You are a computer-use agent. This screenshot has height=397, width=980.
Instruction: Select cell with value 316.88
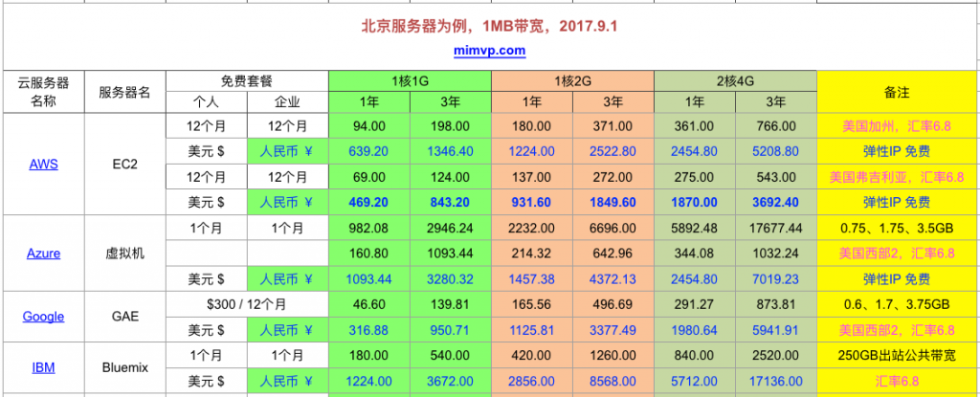pos(369,329)
